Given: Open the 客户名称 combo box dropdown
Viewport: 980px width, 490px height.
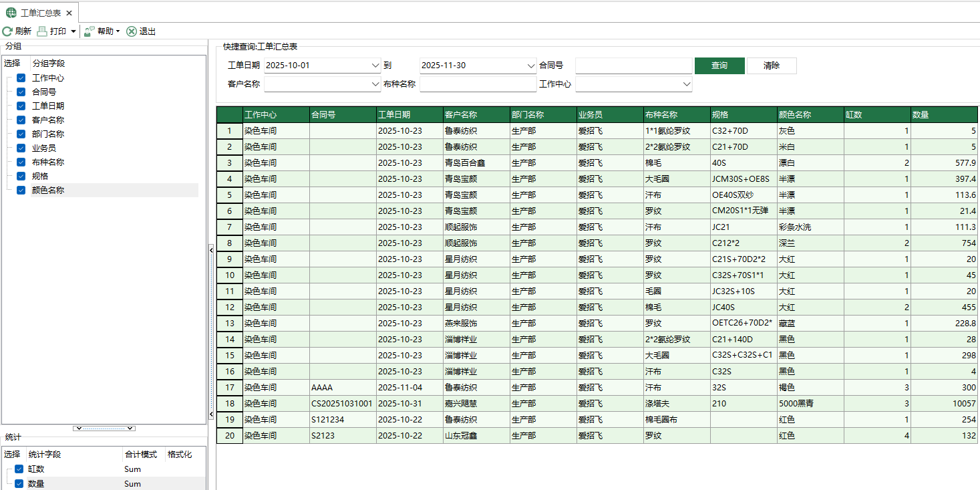Looking at the screenshot, I should click(x=374, y=84).
